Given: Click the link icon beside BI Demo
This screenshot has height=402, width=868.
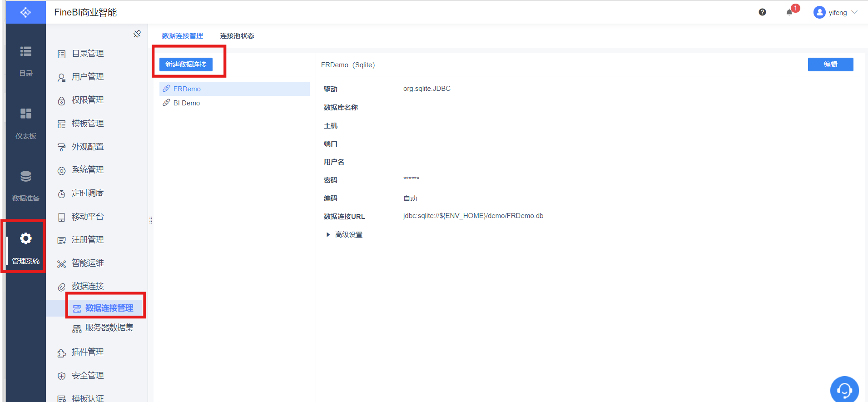Looking at the screenshot, I should pyautogui.click(x=167, y=103).
